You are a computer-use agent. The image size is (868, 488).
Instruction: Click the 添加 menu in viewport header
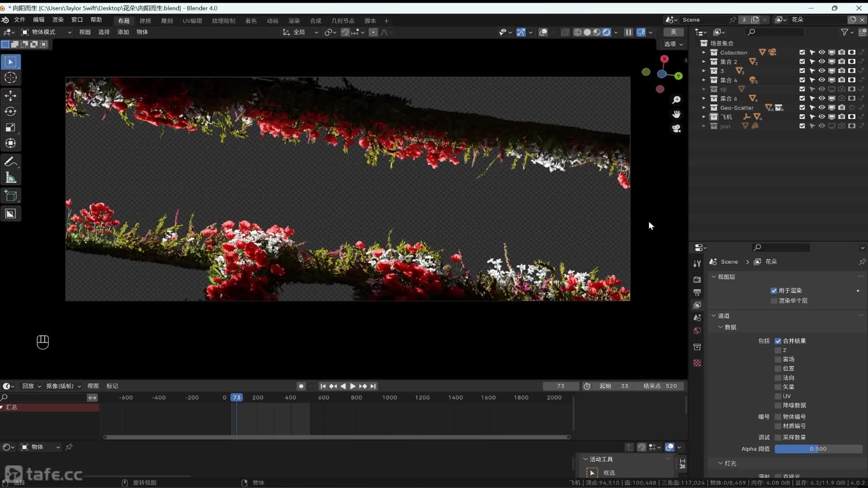coord(123,32)
